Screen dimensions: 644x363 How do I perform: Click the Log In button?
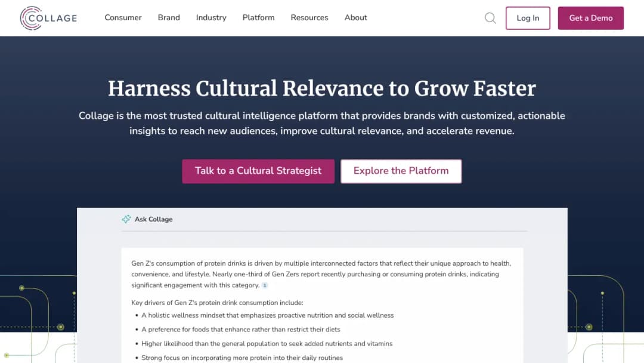point(528,18)
